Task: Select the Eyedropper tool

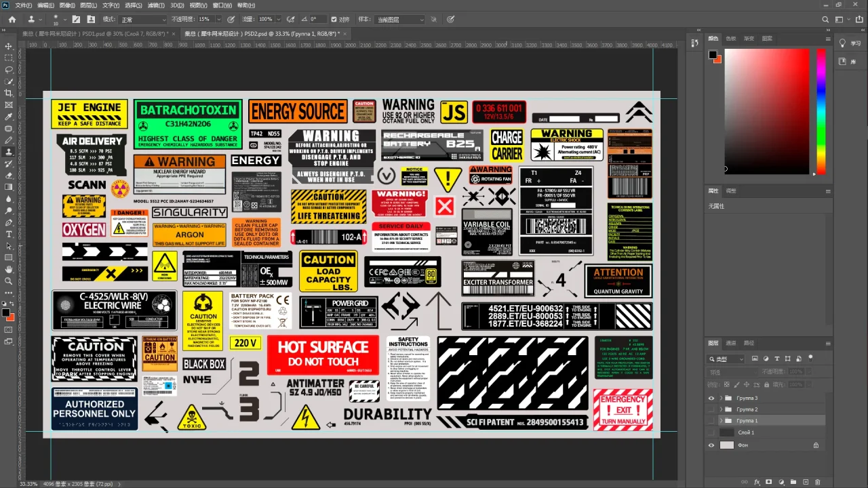Action: 9,117
